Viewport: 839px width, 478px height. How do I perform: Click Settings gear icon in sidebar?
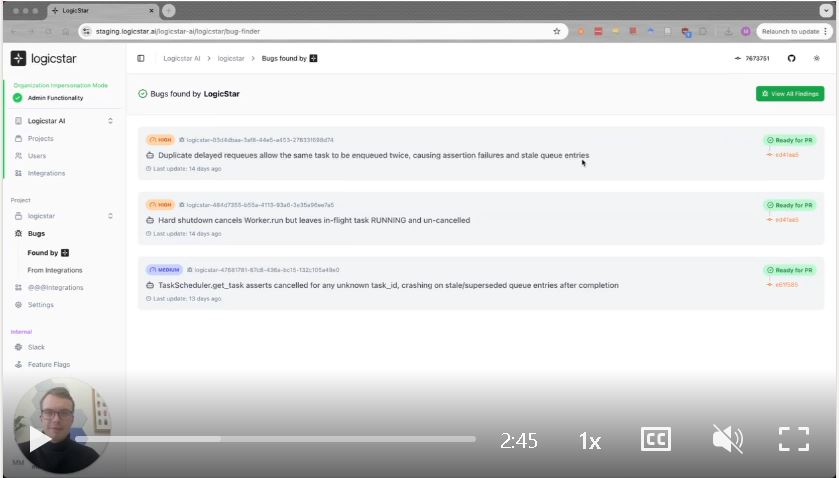(18, 305)
